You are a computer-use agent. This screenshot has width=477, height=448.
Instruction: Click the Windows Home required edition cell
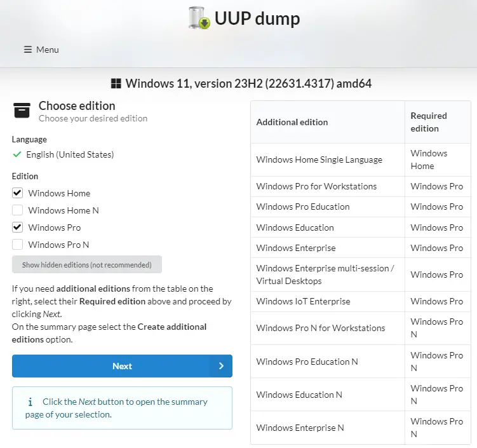click(438, 160)
